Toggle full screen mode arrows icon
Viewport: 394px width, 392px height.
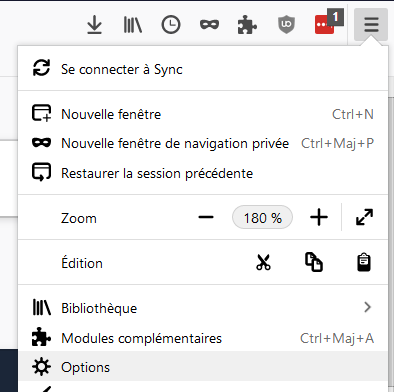point(364,217)
